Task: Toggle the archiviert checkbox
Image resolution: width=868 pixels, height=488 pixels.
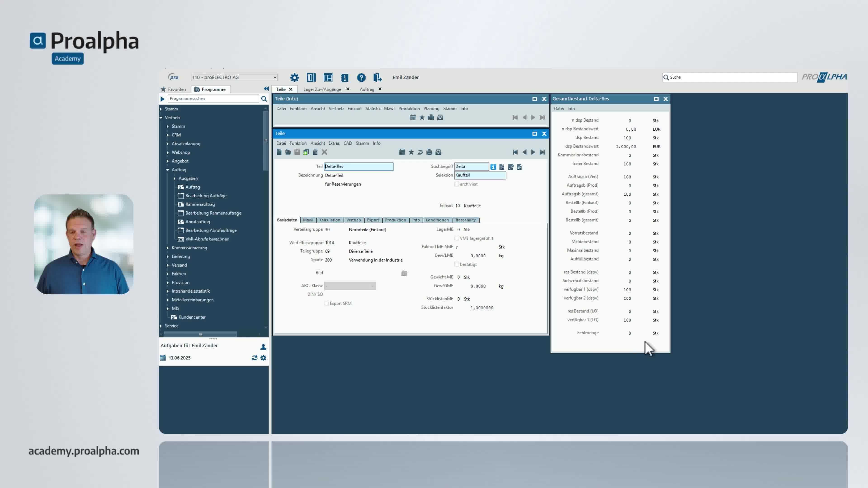Action: [x=457, y=184]
